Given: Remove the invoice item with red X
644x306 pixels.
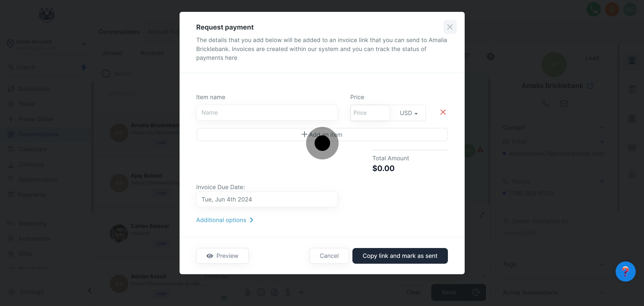Looking at the screenshot, I should (443, 112).
